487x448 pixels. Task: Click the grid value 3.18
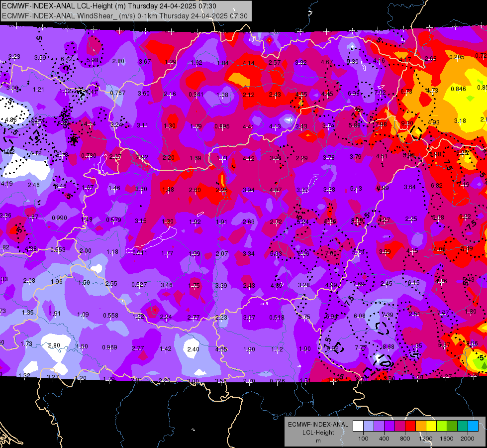tap(460, 120)
